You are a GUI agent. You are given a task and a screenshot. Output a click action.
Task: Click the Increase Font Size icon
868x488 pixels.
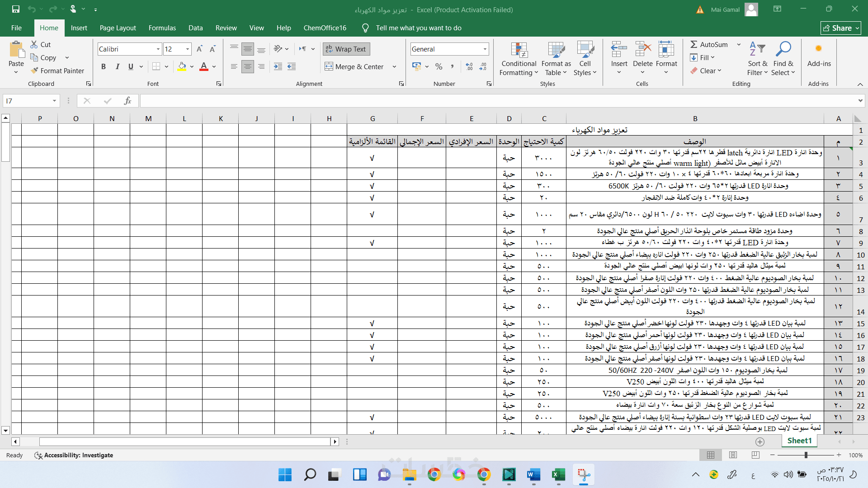pyautogui.click(x=199, y=49)
